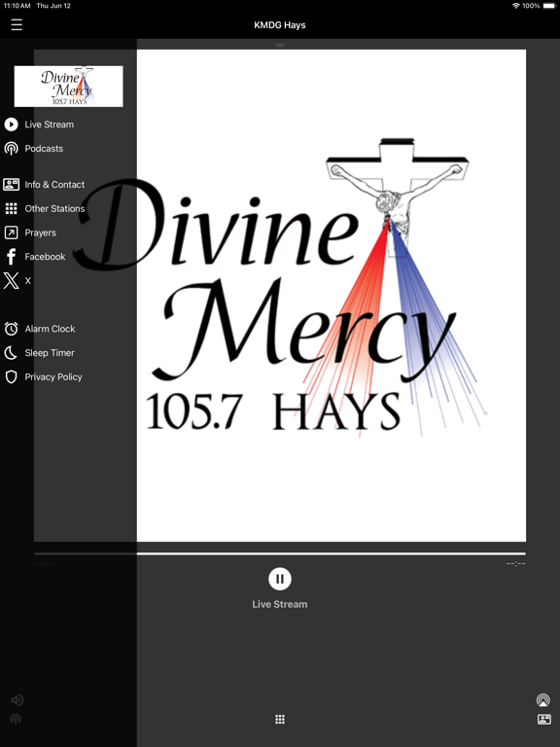Image resolution: width=560 pixels, height=747 pixels.
Task: Tap the KMDG Hays title
Action: pyautogui.click(x=280, y=24)
